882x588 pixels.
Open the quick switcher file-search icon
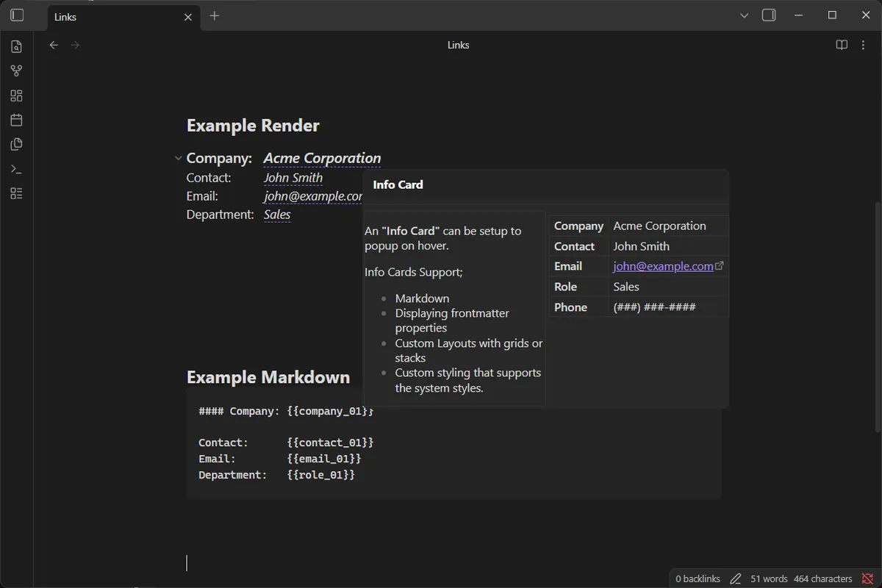(x=17, y=47)
